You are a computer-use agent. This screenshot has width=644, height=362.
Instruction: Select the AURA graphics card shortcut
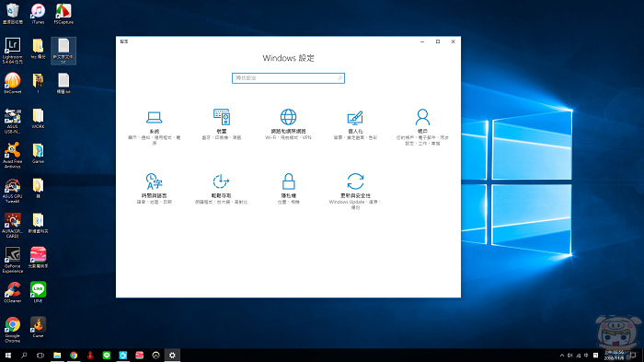13,226
